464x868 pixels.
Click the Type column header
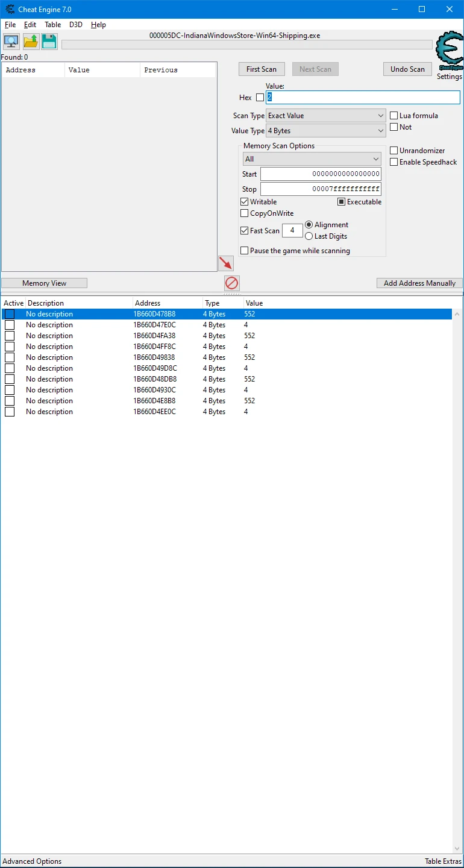pyautogui.click(x=223, y=303)
